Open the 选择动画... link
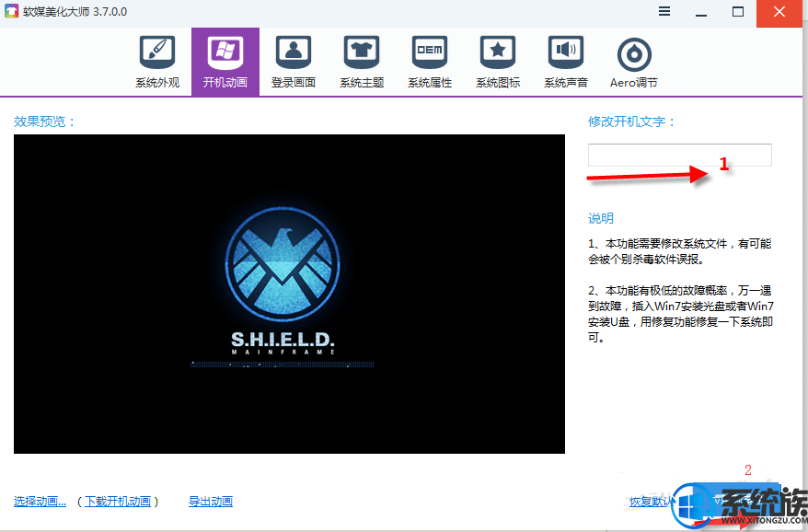This screenshot has height=532, width=808. (40, 501)
